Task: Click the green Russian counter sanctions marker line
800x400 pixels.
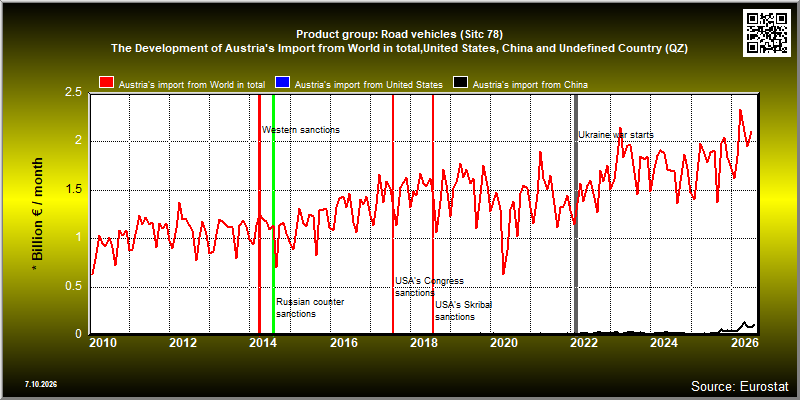Action: [x=273, y=214]
